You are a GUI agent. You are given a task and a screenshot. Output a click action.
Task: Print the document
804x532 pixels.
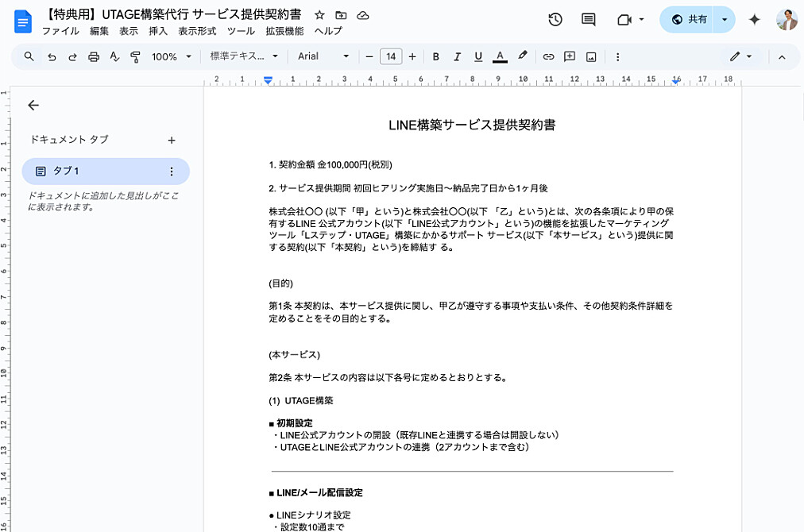coord(93,57)
